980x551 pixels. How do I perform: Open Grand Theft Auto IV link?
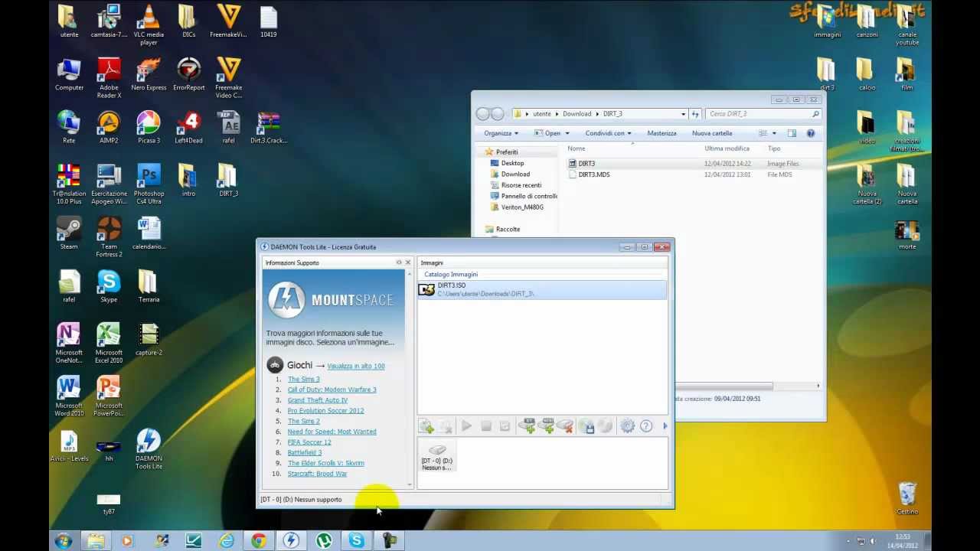click(x=318, y=400)
